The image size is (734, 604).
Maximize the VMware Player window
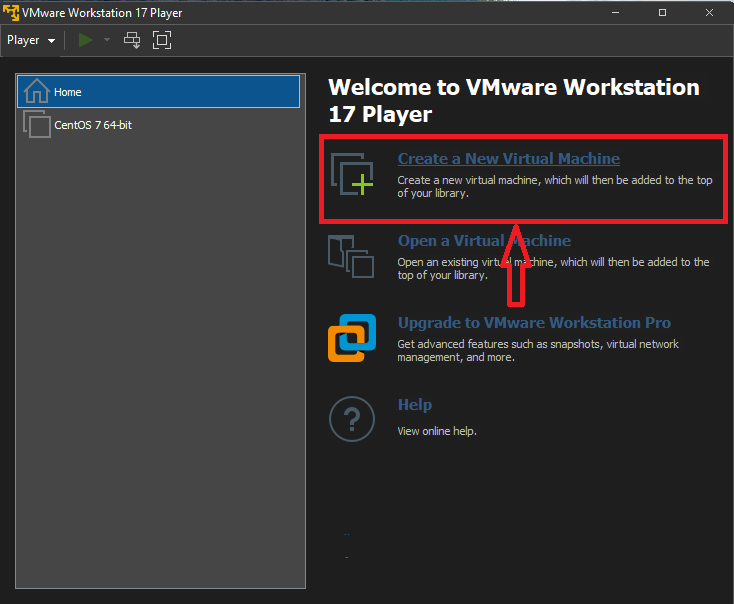click(x=662, y=13)
